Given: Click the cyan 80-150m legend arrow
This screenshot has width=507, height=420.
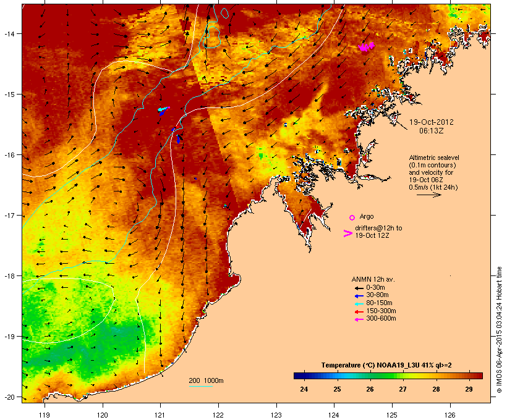Looking at the screenshot, I should click(359, 304).
